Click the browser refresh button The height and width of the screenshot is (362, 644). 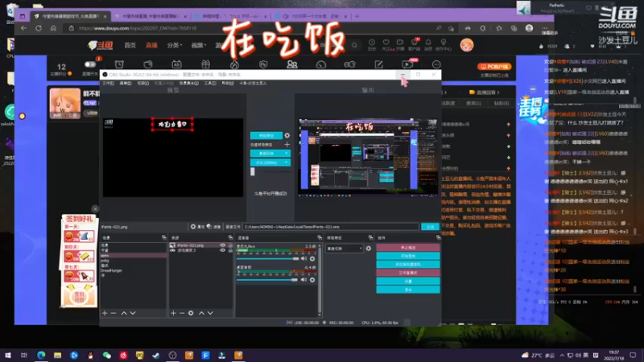click(x=39, y=28)
